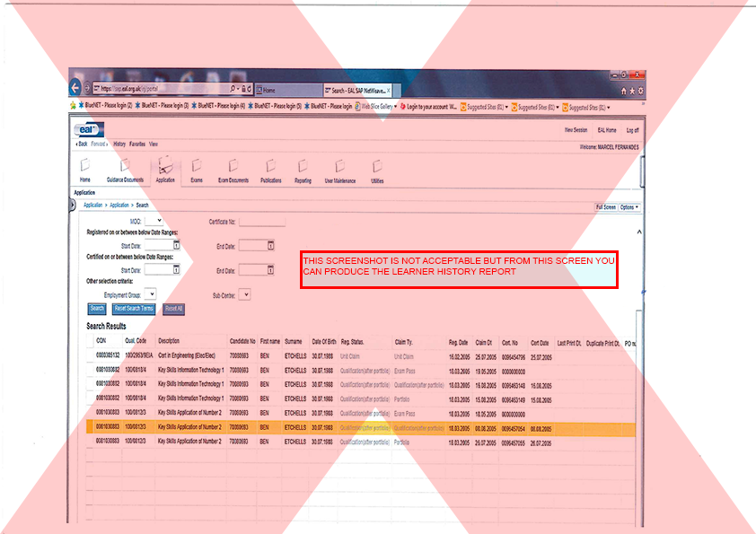Open the History menu
756x534 pixels.
(119, 144)
